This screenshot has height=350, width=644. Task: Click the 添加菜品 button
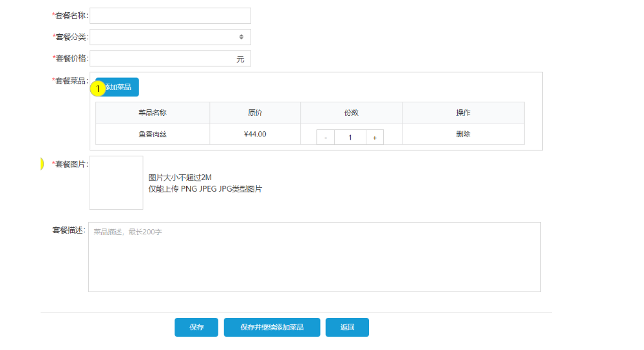117,87
